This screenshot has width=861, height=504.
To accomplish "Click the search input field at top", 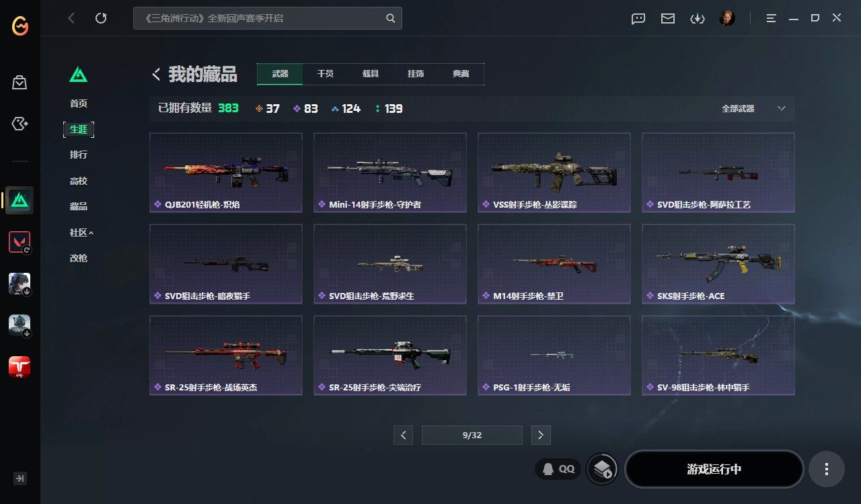I will 268,18.
